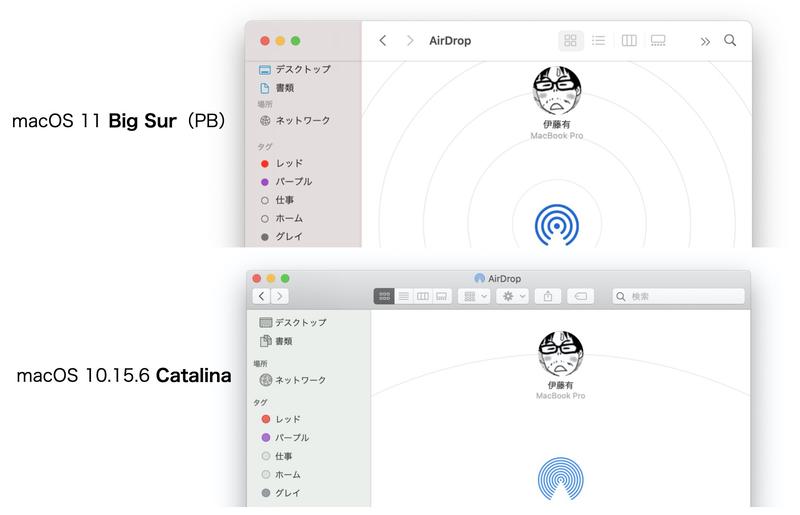Select パープル tag in Catalina sidebar
This screenshot has height=515, width=800.
click(285, 437)
